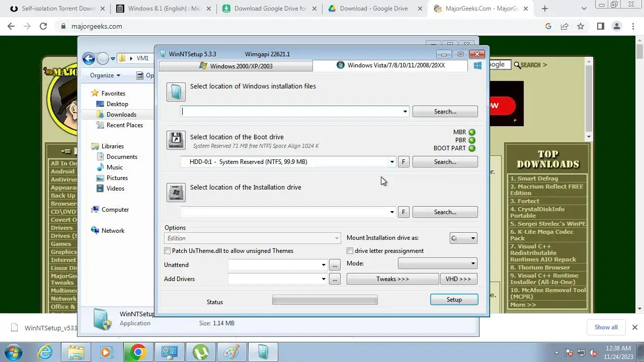Reload the majorgeeks.com page

(x=43, y=26)
